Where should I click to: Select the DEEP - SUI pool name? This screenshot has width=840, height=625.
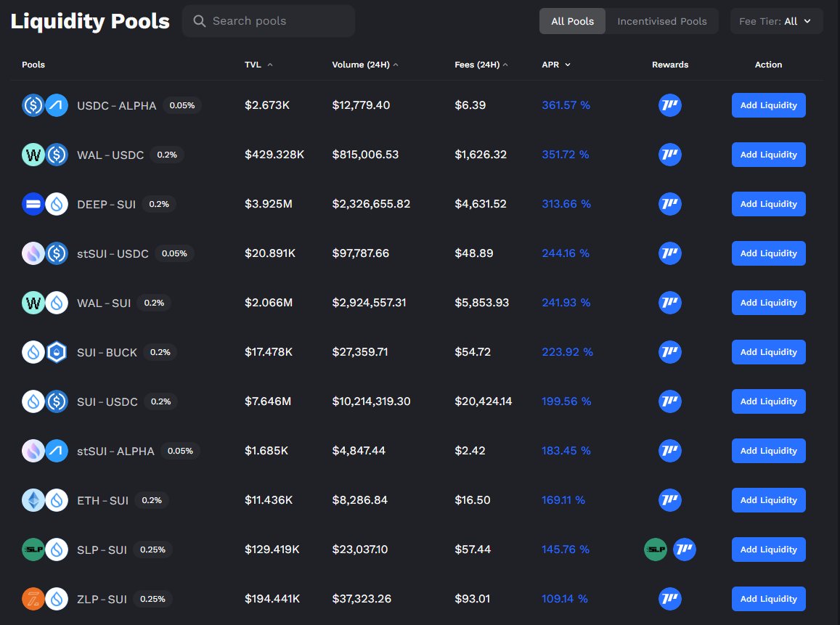(x=106, y=204)
